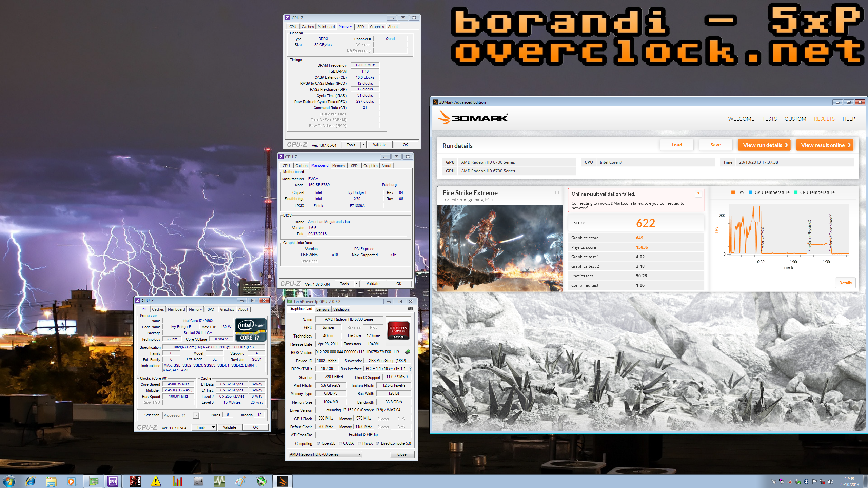Click the volume speaker tray icon

point(831,482)
